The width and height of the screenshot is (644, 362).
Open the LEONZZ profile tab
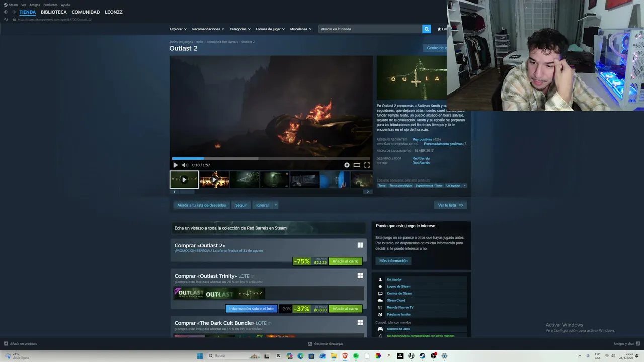114,12
